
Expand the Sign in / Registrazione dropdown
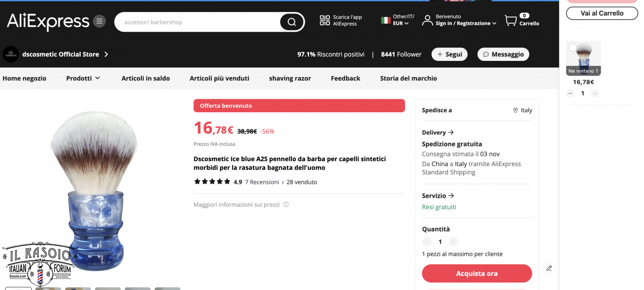click(x=466, y=23)
